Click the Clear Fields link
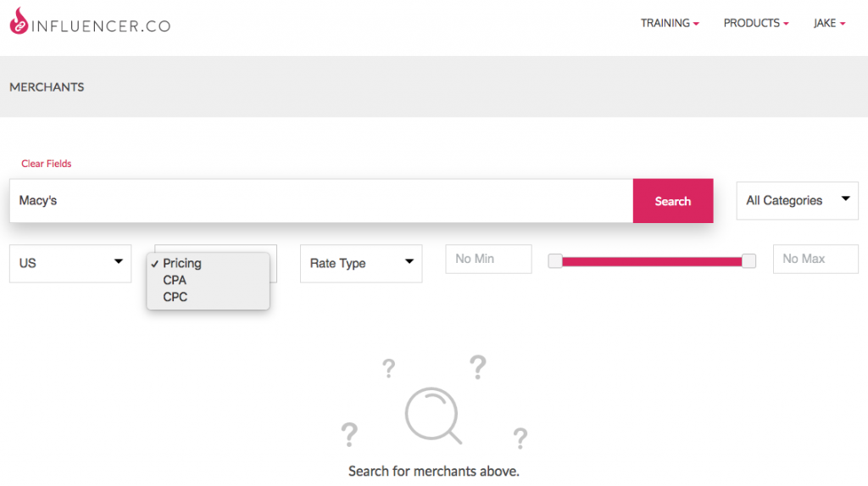Screen dimensions: 868x486 [47, 164]
